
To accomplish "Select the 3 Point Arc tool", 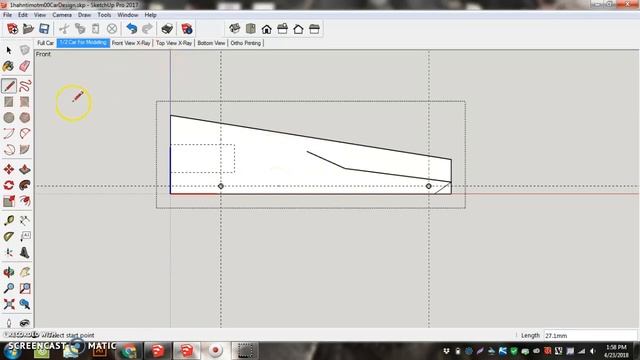I will coord(9,149).
